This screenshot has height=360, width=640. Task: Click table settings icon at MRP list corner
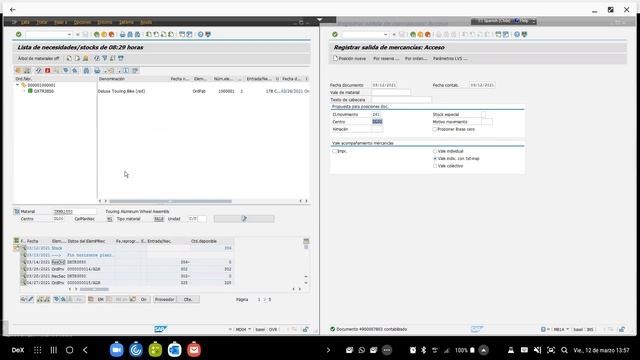point(306,241)
